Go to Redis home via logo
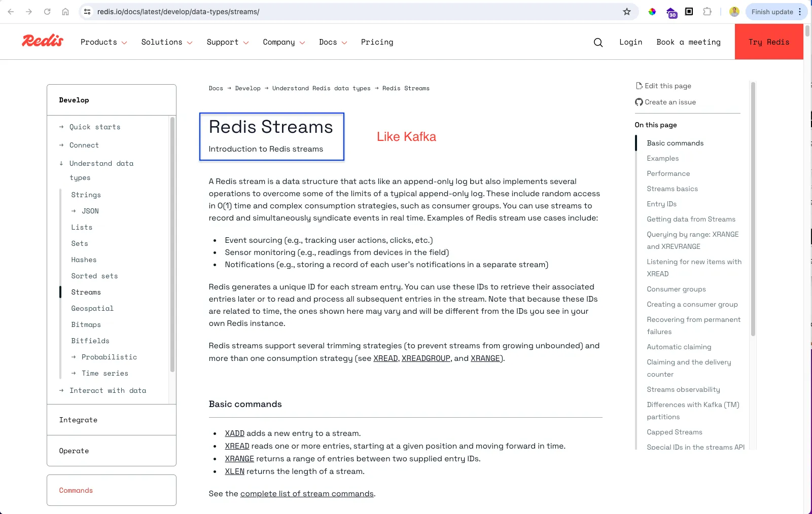This screenshot has width=812, height=514. click(x=43, y=41)
